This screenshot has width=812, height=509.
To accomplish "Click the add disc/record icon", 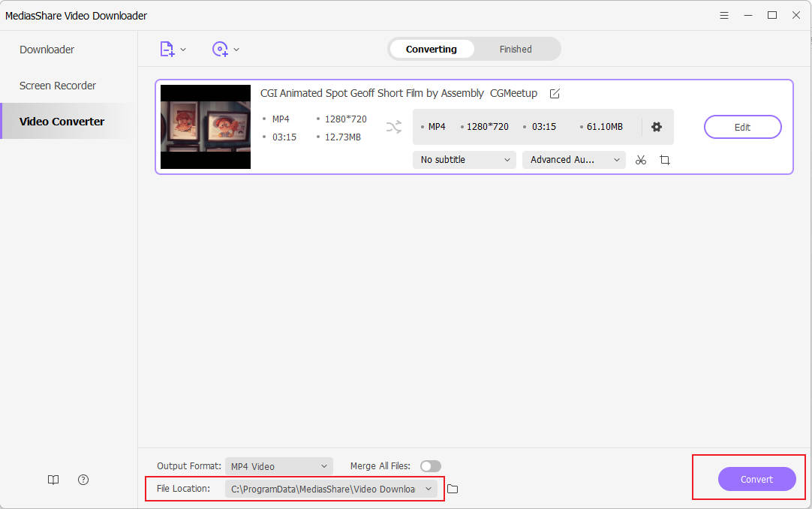I will (x=220, y=50).
